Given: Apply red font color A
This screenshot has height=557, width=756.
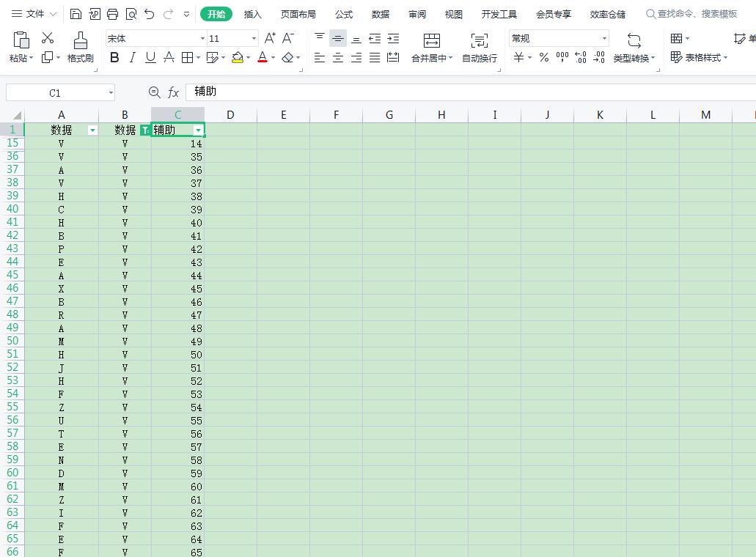Looking at the screenshot, I should 263,58.
